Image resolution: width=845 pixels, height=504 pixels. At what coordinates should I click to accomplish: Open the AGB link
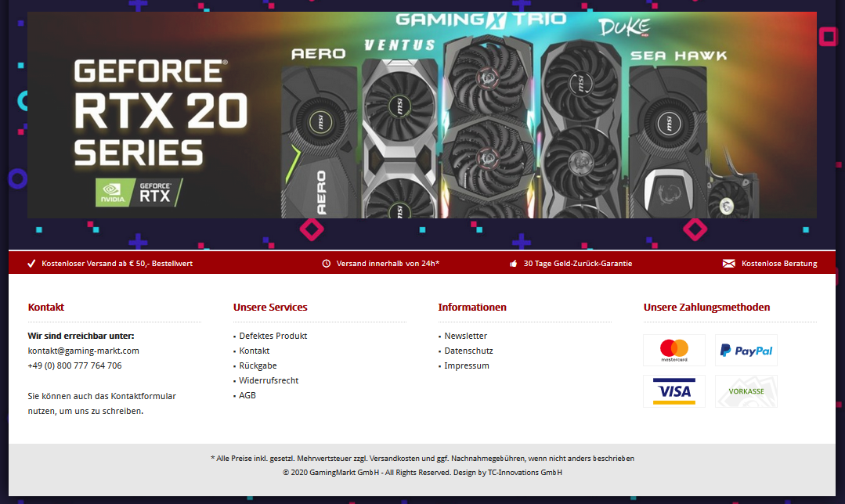pyautogui.click(x=247, y=395)
